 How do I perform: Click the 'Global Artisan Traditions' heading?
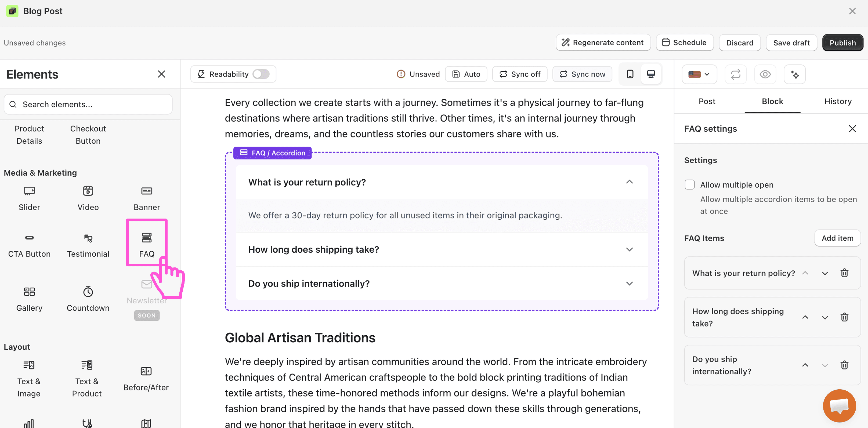point(300,338)
